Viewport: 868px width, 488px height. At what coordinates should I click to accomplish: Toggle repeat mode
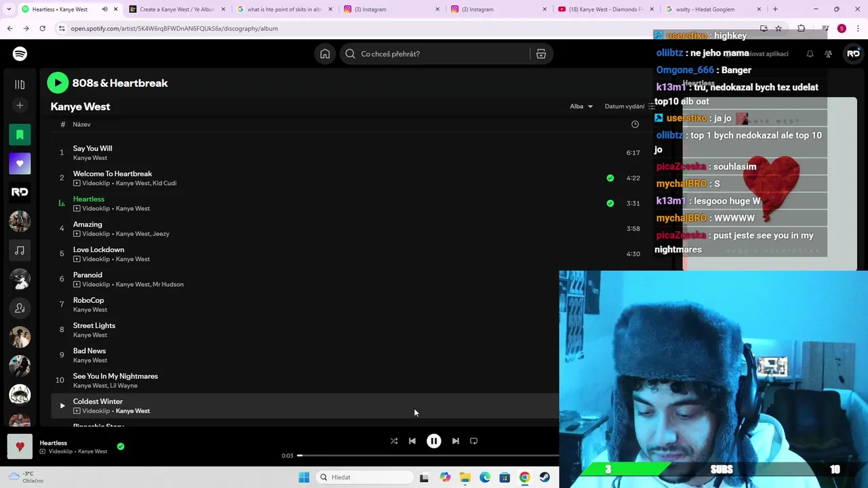474,441
